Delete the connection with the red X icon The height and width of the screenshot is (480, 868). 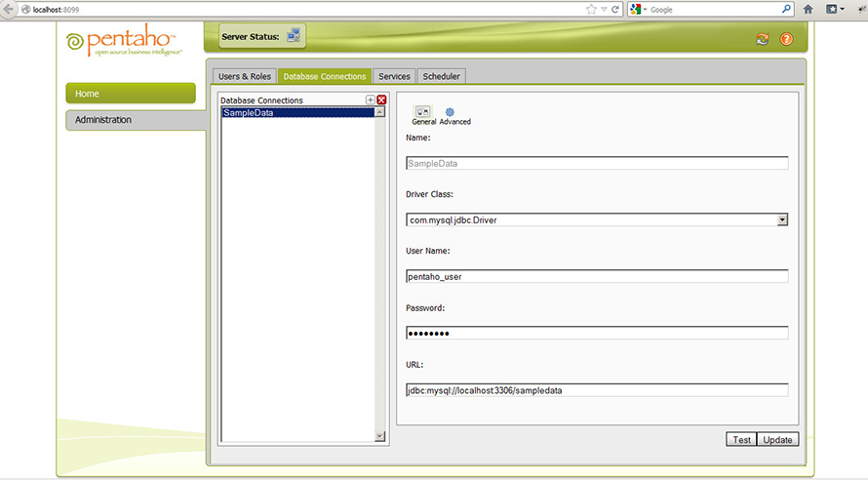coord(381,100)
